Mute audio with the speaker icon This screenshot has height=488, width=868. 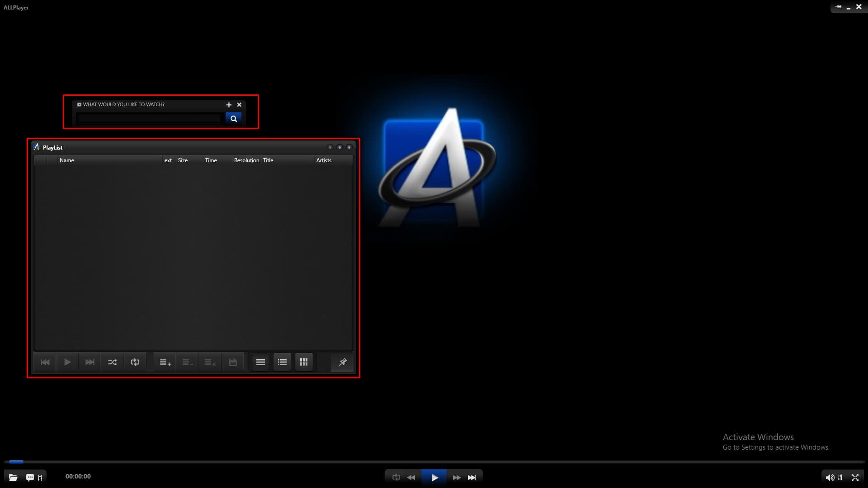[x=830, y=477]
